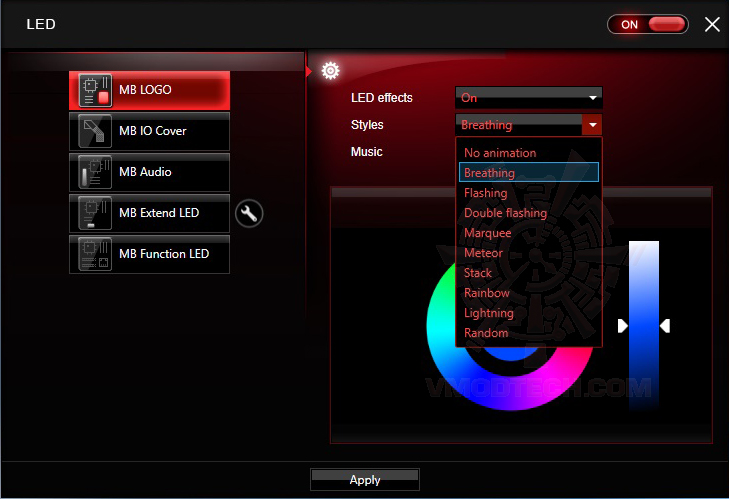Click the Styles label

367,125
